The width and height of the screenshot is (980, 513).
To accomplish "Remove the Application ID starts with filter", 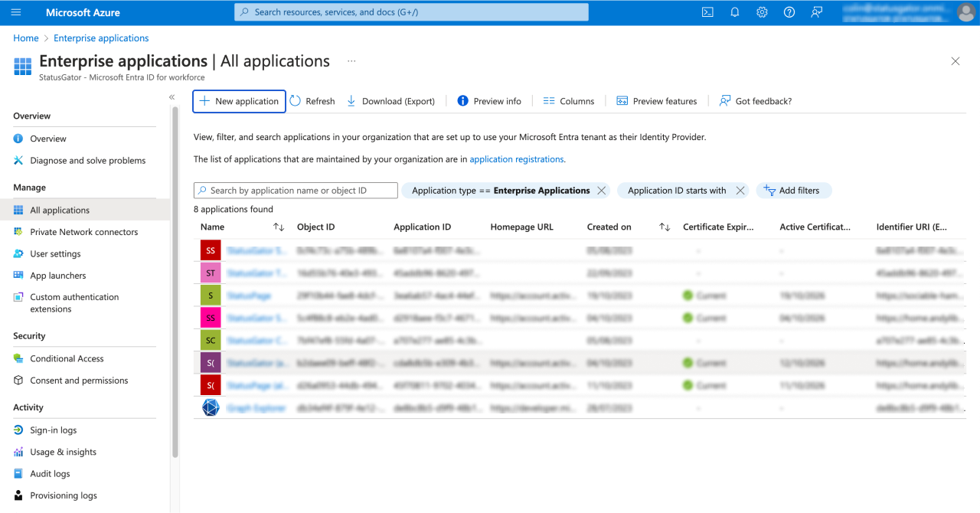I will (740, 191).
